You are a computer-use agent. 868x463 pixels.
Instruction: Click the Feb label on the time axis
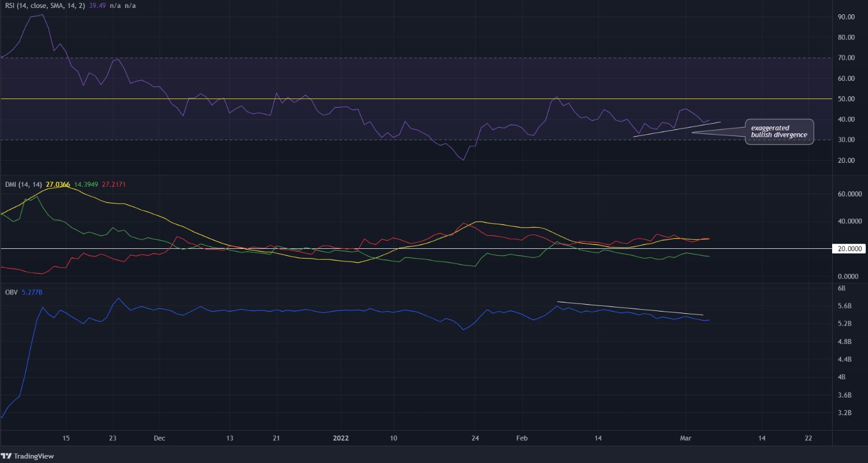(522, 438)
